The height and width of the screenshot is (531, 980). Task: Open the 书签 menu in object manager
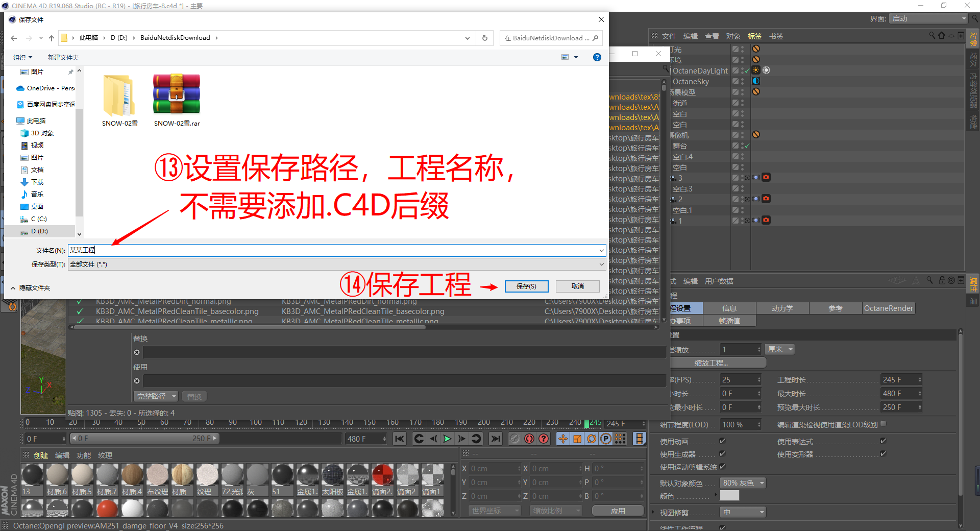[x=776, y=36]
